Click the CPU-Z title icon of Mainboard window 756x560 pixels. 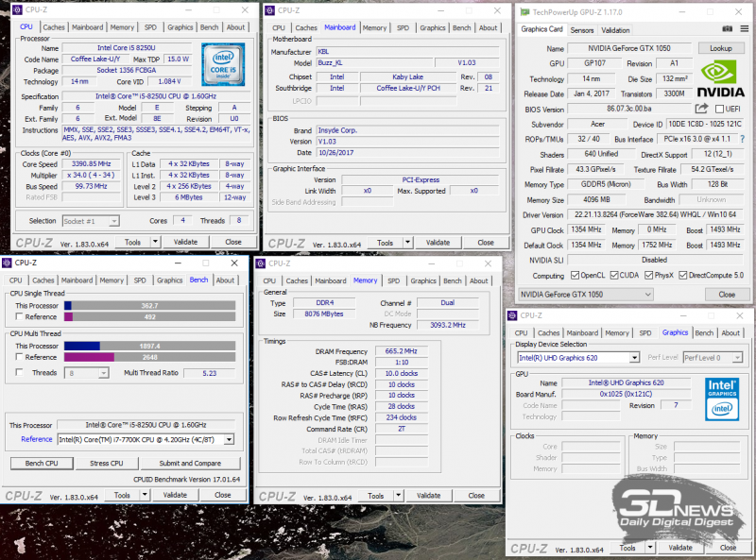(269, 10)
